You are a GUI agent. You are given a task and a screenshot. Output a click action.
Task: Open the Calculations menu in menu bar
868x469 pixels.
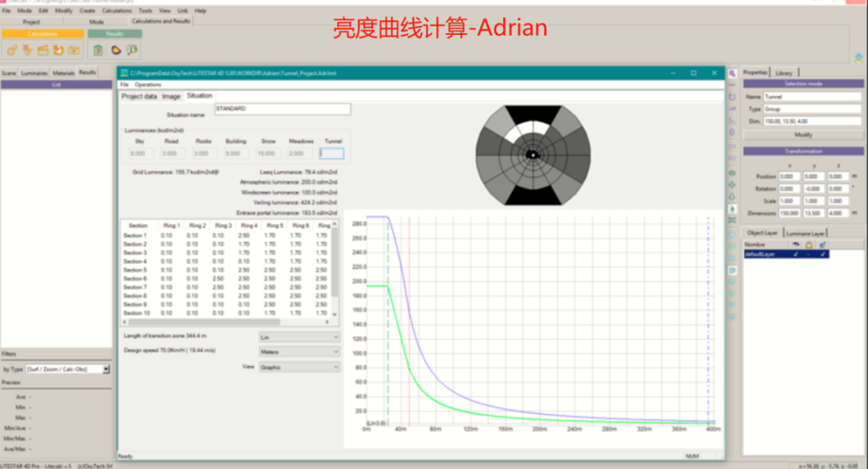click(x=117, y=11)
